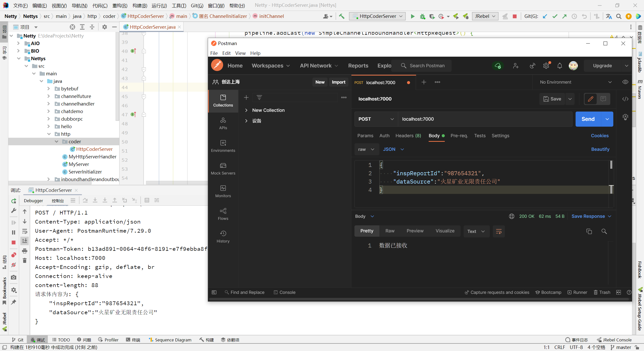Expand the 设备 collection
This screenshot has width=644, height=351.
point(246,121)
